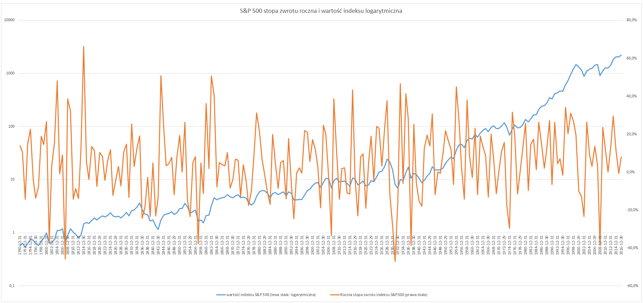
Task: Select left axis label '10'
Action: pos(13,180)
